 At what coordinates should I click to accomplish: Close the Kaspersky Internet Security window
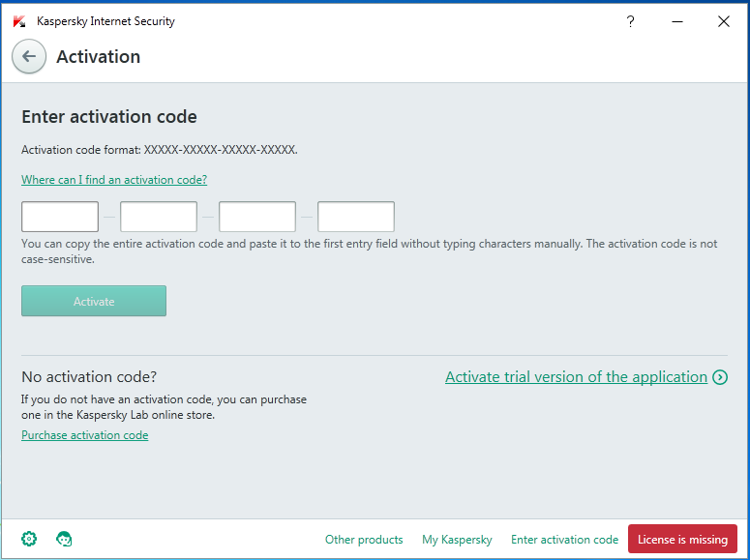tap(724, 21)
